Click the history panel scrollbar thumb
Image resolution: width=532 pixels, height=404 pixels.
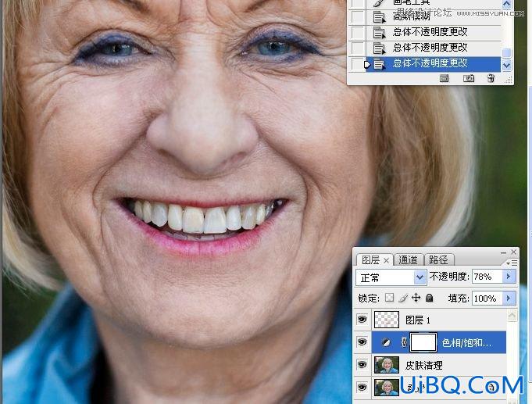click(x=506, y=53)
